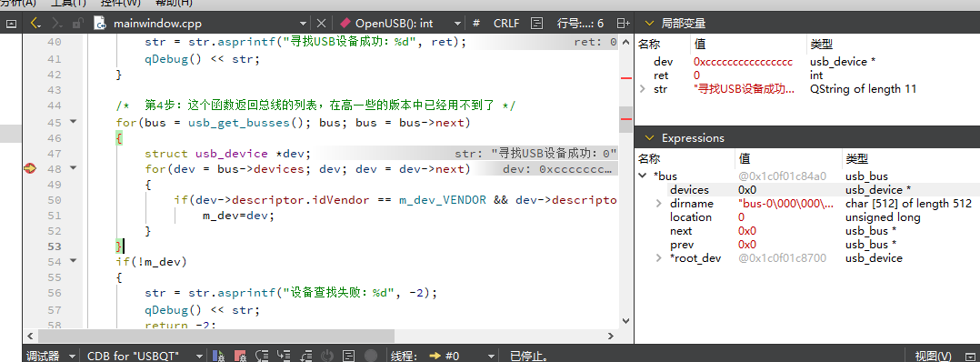This screenshot has height=362, width=980.
Task: Toggle the file read-only lock icon
Action: [77, 24]
